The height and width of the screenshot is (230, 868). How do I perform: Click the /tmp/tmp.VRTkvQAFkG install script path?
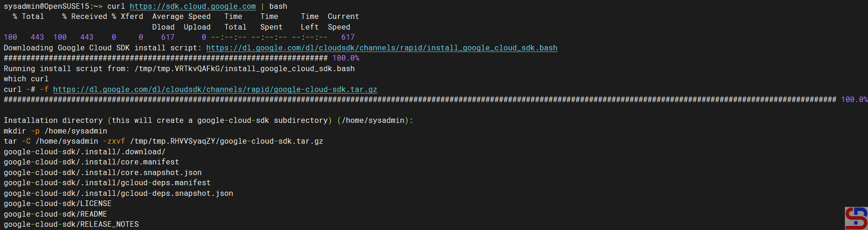click(244, 69)
